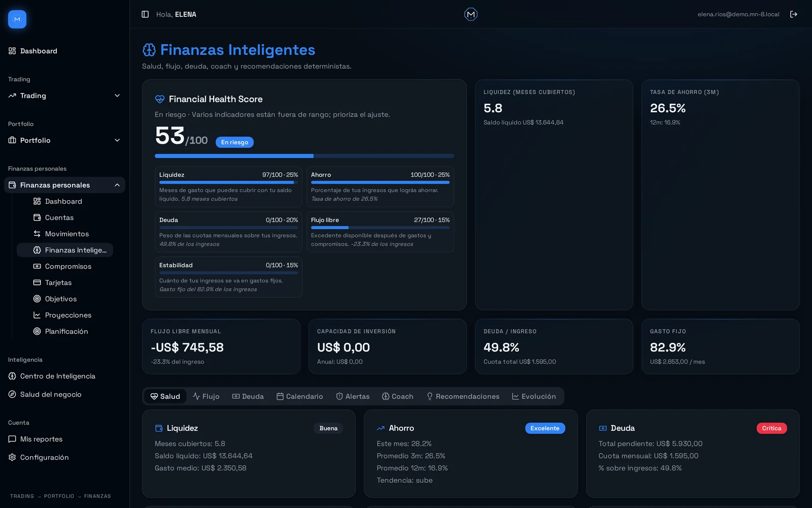Click the heart pulse icon by Financial Health Score
This screenshot has width=812, height=508.
pyautogui.click(x=160, y=99)
